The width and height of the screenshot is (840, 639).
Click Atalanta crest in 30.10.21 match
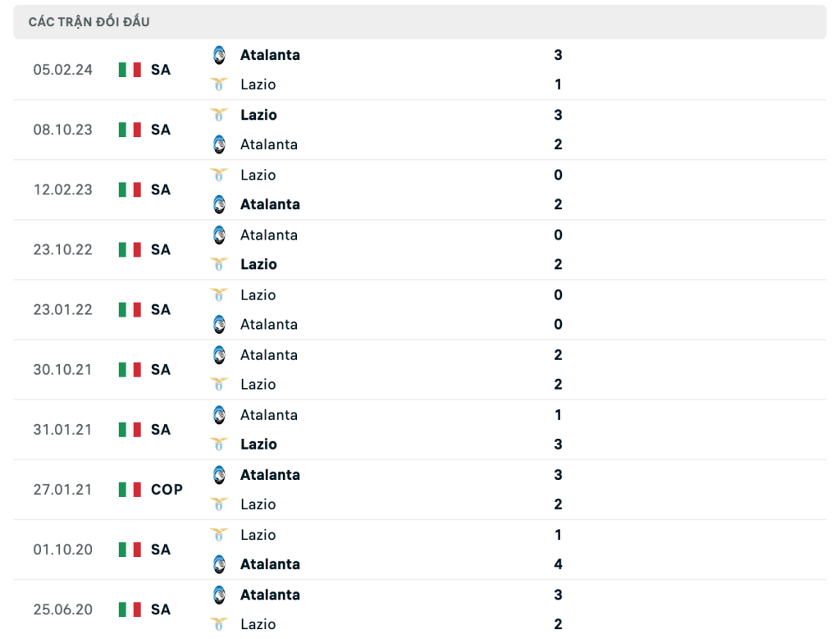(x=219, y=354)
